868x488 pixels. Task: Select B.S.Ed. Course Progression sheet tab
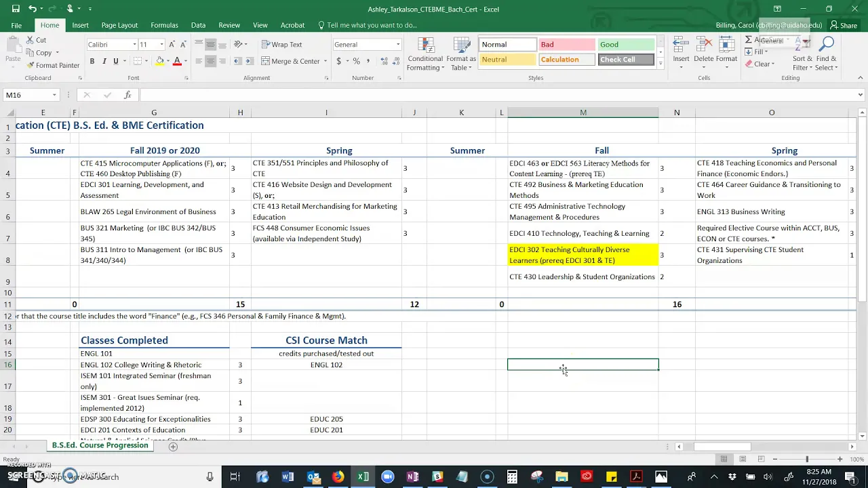point(100,445)
